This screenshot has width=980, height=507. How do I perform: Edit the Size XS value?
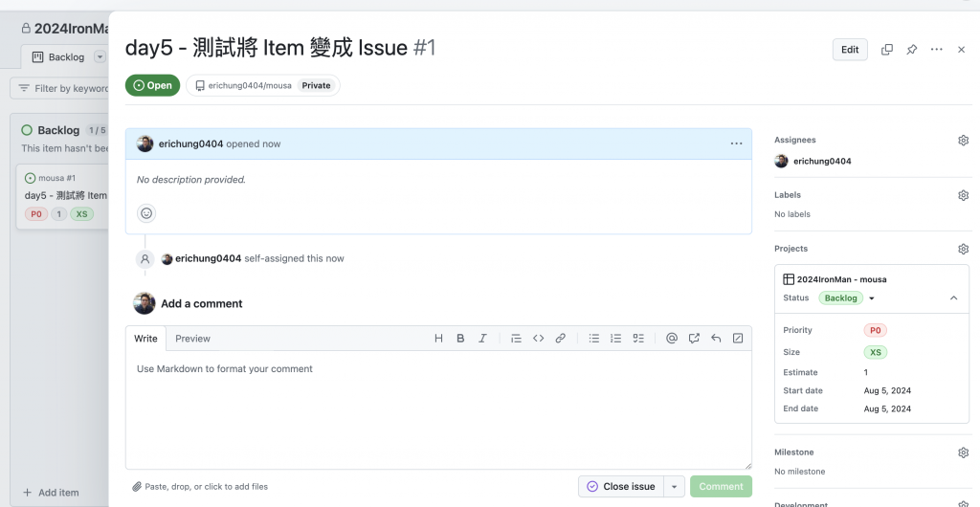tap(875, 352)
